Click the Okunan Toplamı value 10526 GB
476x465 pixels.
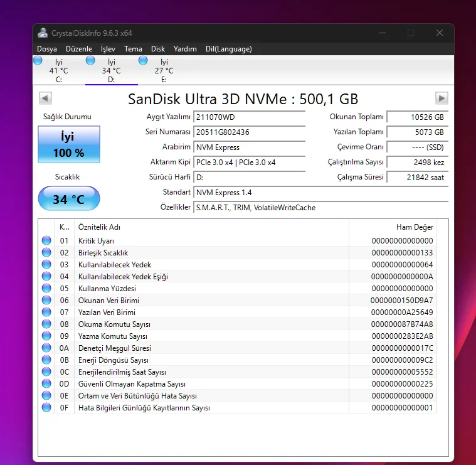click(418, 117)
